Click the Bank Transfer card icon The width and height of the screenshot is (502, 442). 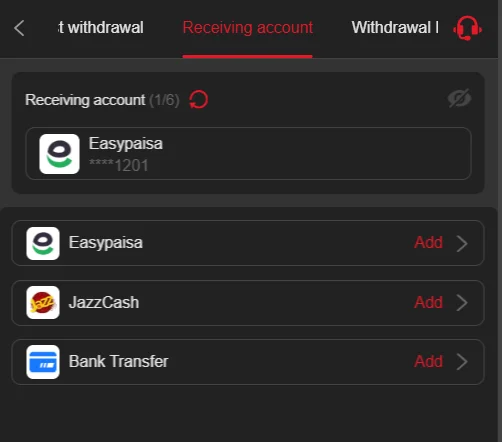[43, 362]
